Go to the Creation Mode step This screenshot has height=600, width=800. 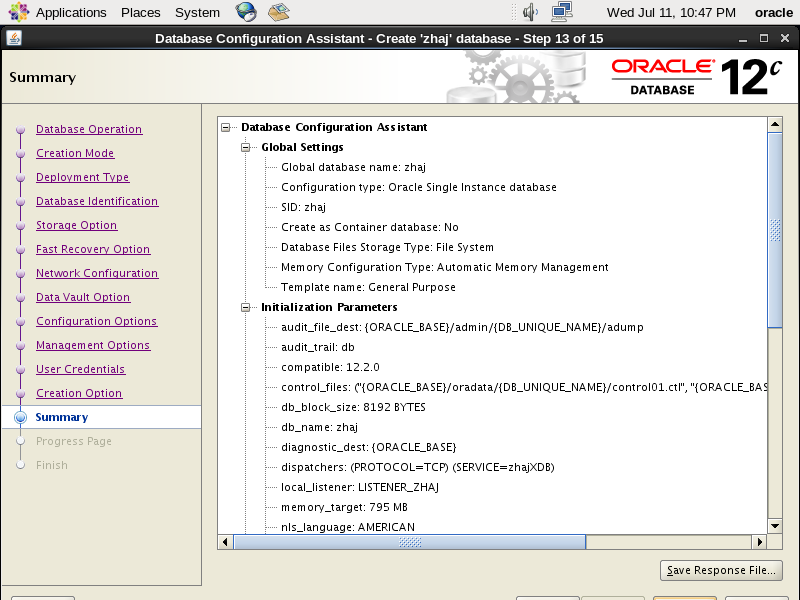pyautogui.click(x=75, y=153)
